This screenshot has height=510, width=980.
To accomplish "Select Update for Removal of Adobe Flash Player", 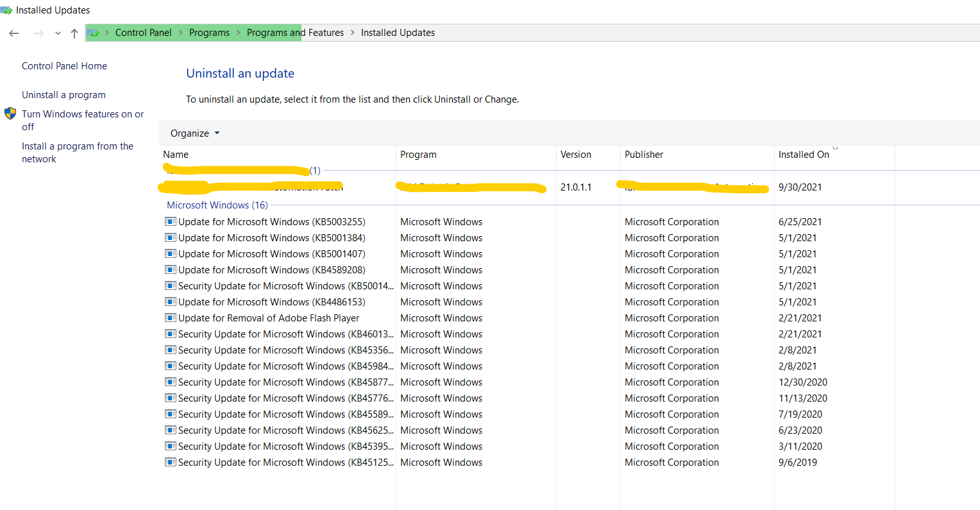I will tap(269, 318).
